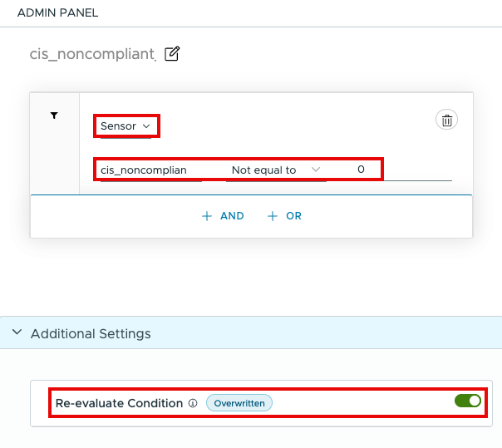Viewport: 502px width, 448px height.
Task: Delete the condition with the trash icon
Action: pos(446,121)
